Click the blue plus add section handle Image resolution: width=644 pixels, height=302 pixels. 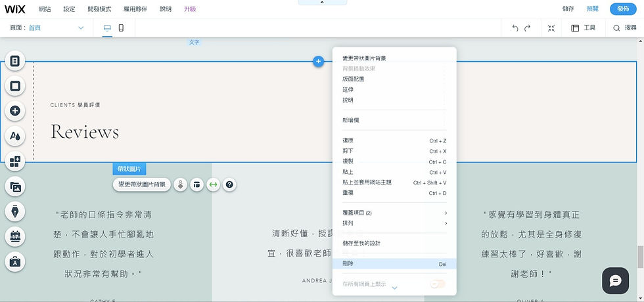[318, 62]
